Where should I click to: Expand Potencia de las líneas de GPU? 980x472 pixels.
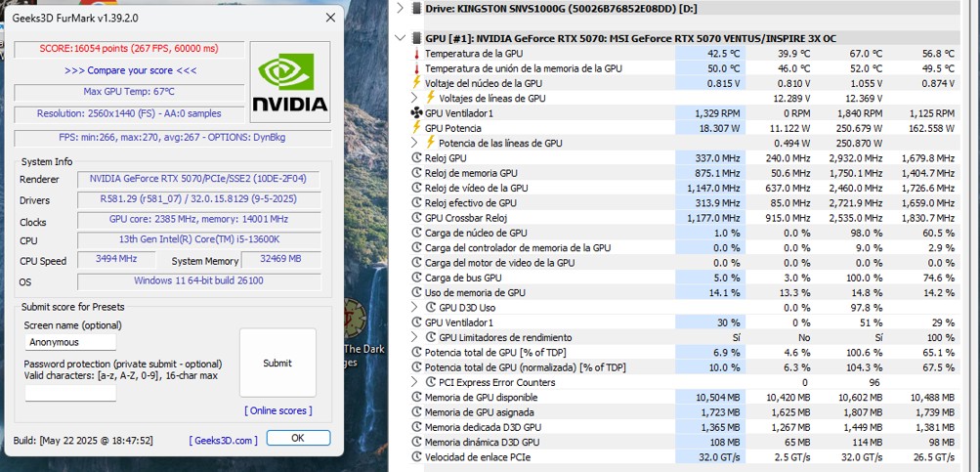coord(414,143)
